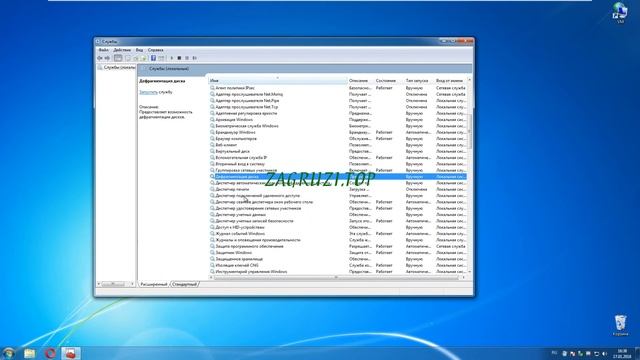640x360 pixels.
Task: Click the vertical scrollbar of services list
Action: (469, 131)
